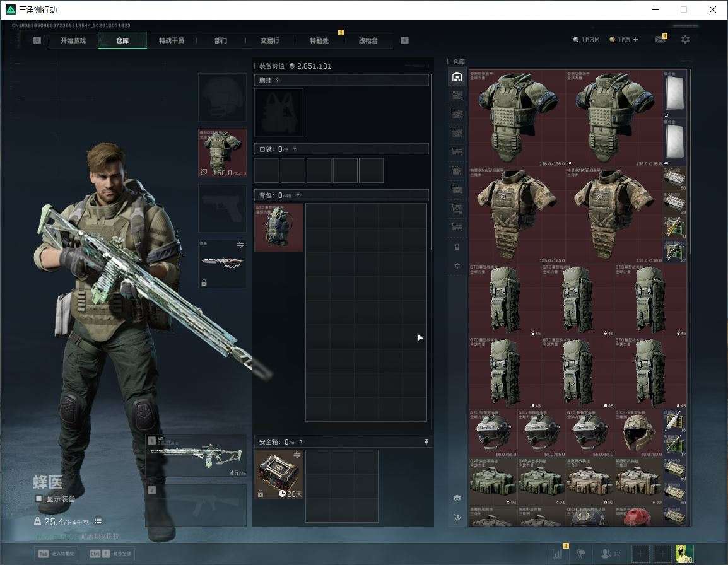Image resolution: width=728 pixels, height=565 pixels.
Task: Select the main stash icon in warehouse sidebar
Action: click(457, 76)
